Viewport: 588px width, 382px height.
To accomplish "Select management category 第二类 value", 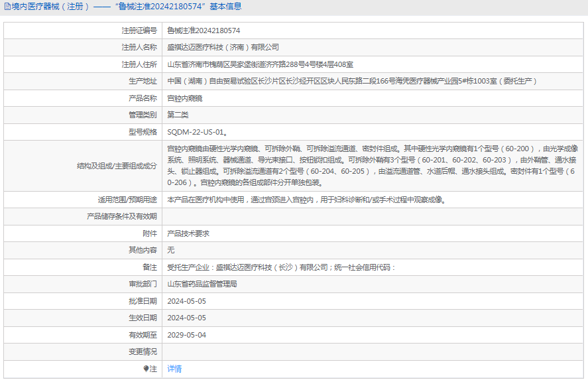I will (x=178, y=115).
